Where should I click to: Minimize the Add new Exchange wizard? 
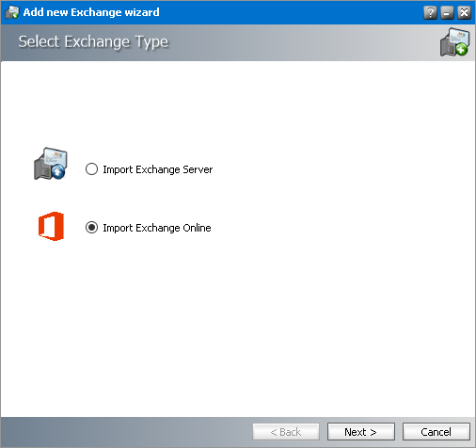(x=447, y=12)
